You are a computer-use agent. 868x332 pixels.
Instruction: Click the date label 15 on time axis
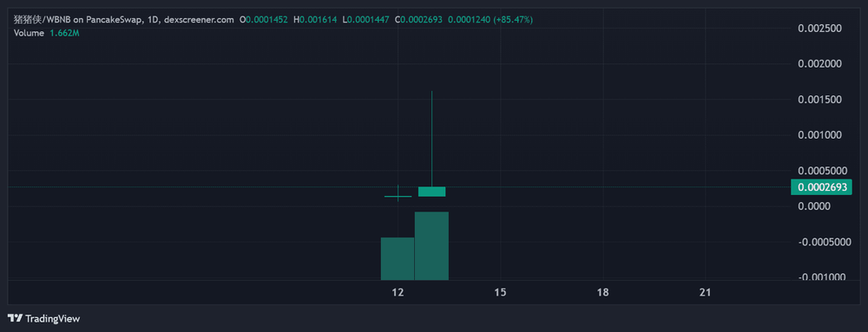(501, 293)
